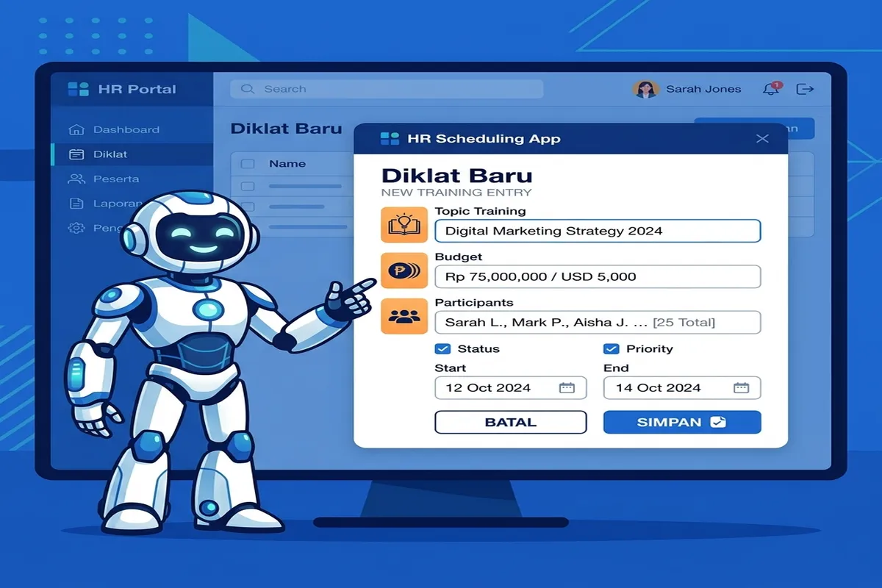Click the Diklat calendar icon in sidebar

pyautogui.click(x=76, y=154)
